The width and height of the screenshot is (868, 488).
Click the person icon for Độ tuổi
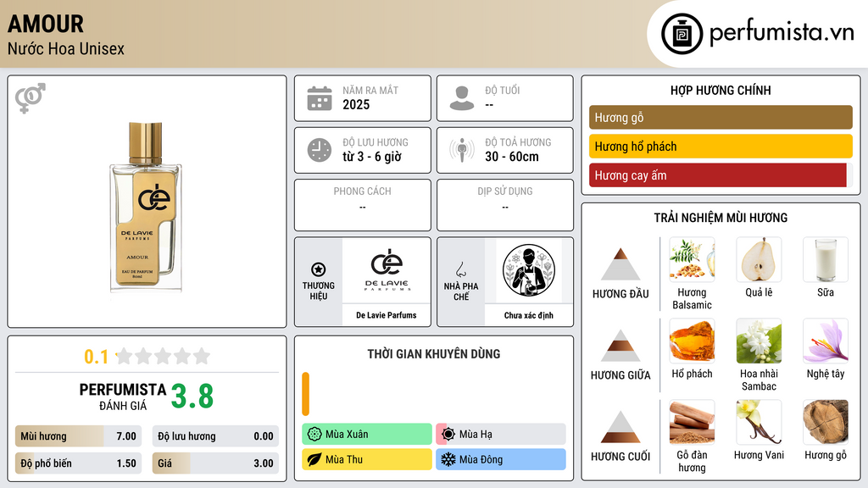(x=462, y=98)
